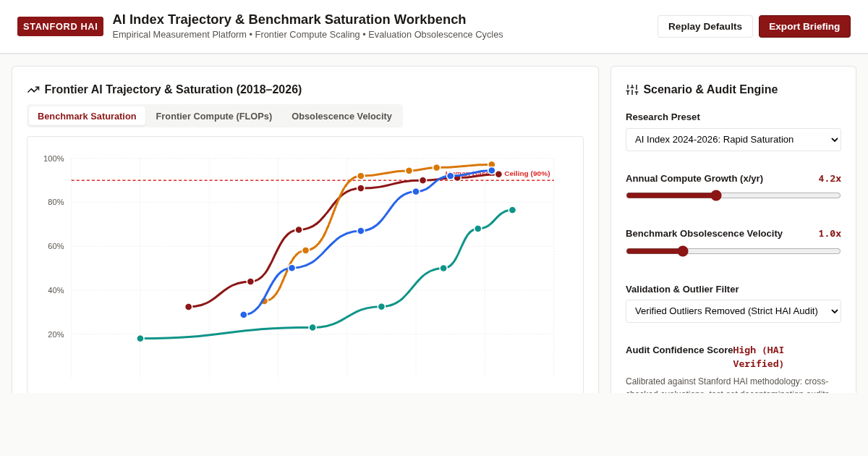Click the trending-up icon beside the chart title
This screenshot has height=456, width=868.
click(x=33, y=90)
